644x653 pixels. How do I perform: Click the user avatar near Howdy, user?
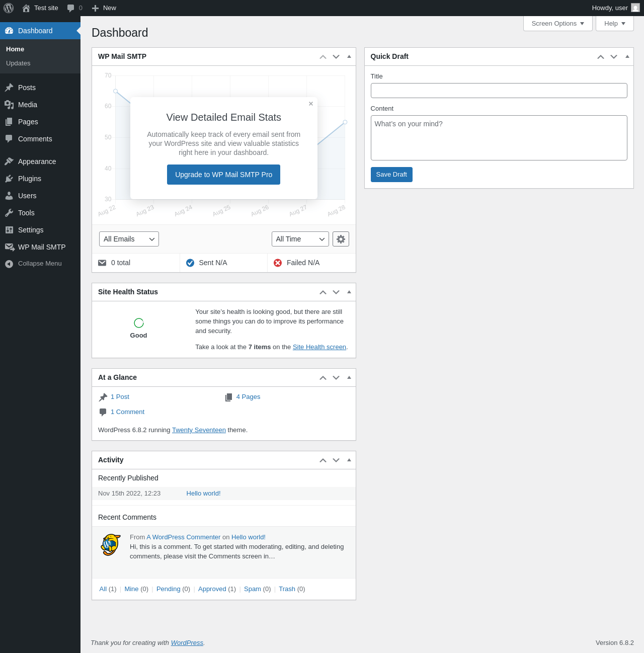[635, 8]
